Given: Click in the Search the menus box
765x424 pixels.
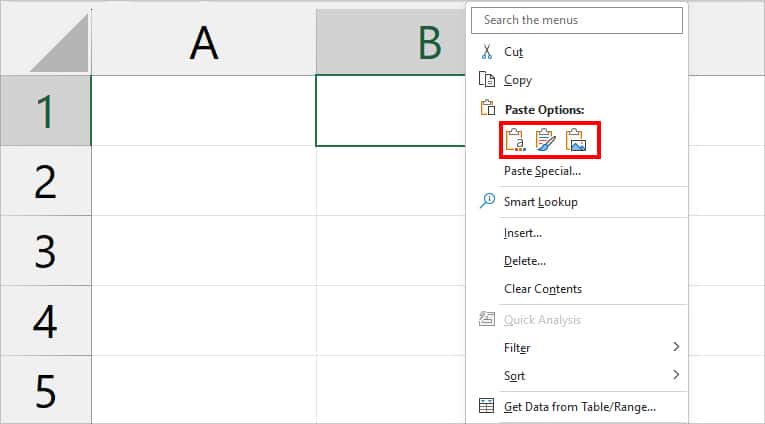Looking at the screenshot, I should click(x=577, y=20).
